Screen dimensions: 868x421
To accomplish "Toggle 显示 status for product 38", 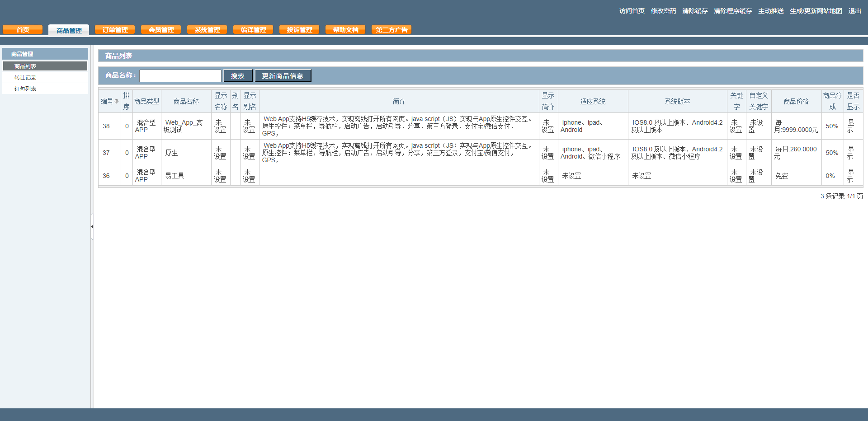I will [850, 126].
